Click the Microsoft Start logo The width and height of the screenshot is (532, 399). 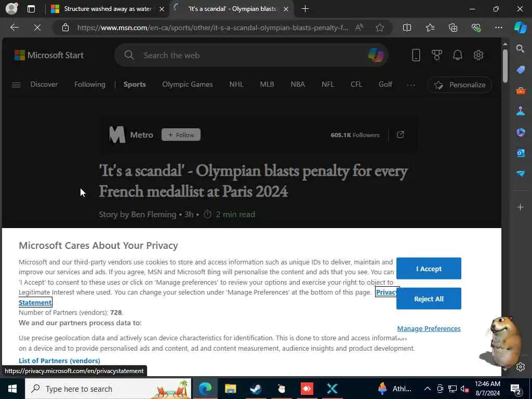pyautogui.click(x=49, y=55)
